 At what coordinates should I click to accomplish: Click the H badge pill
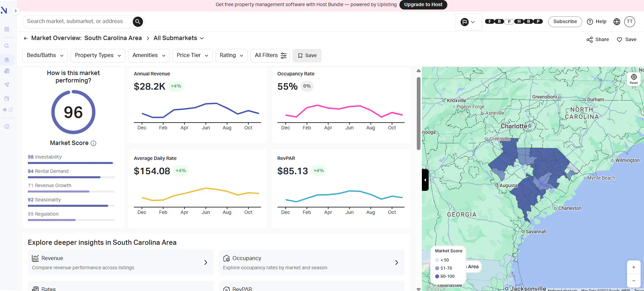click(x=519, y=21)
